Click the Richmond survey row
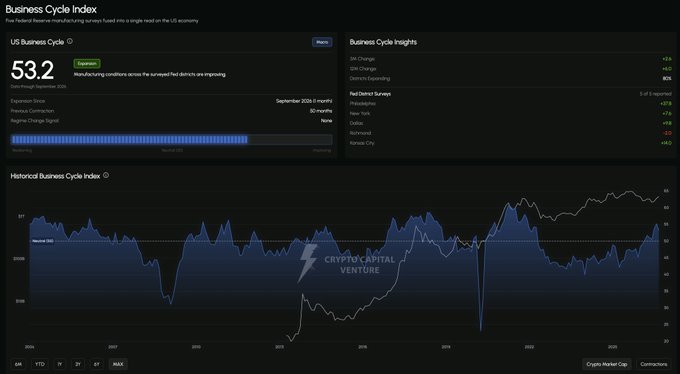 [x=510, y=133]
